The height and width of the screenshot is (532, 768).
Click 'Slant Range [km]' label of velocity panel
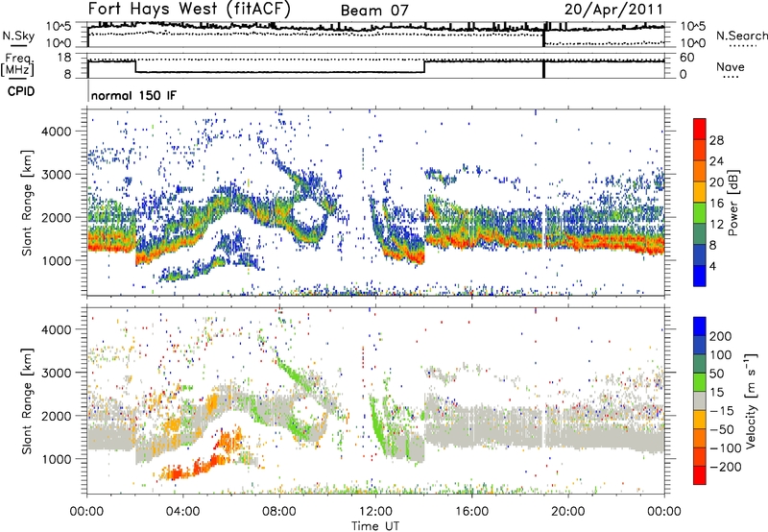[27, 400]
